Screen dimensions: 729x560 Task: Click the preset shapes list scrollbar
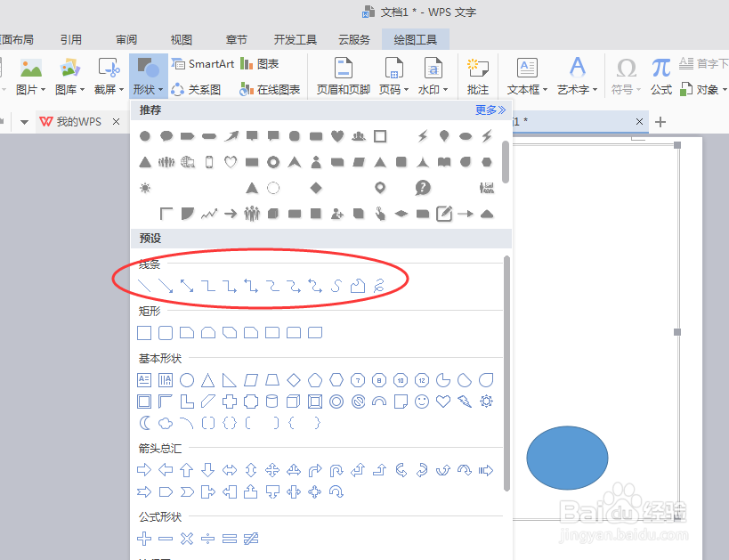(x=506, y=373)
